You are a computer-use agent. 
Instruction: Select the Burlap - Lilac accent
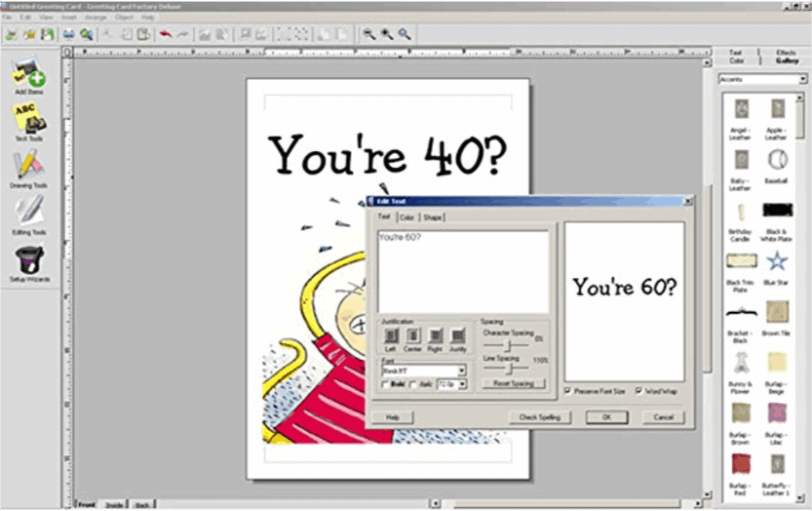click(777, 413)
